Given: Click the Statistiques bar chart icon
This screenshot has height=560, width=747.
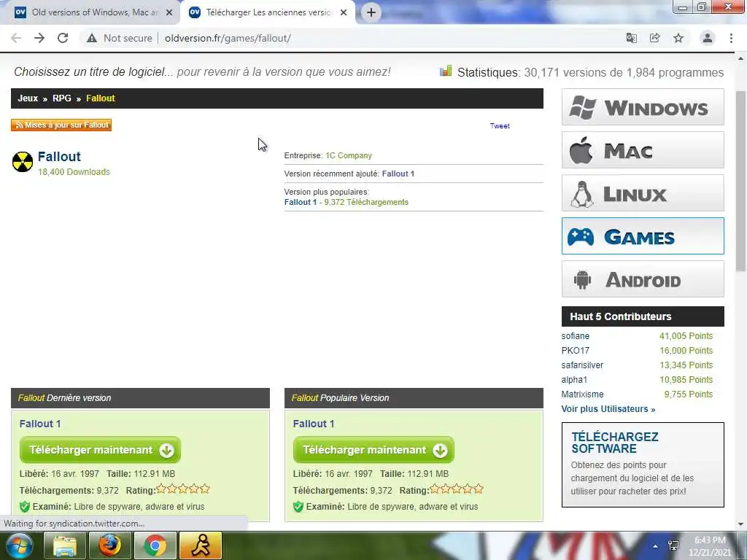Looking at the screenshot, I should [446, 71].
